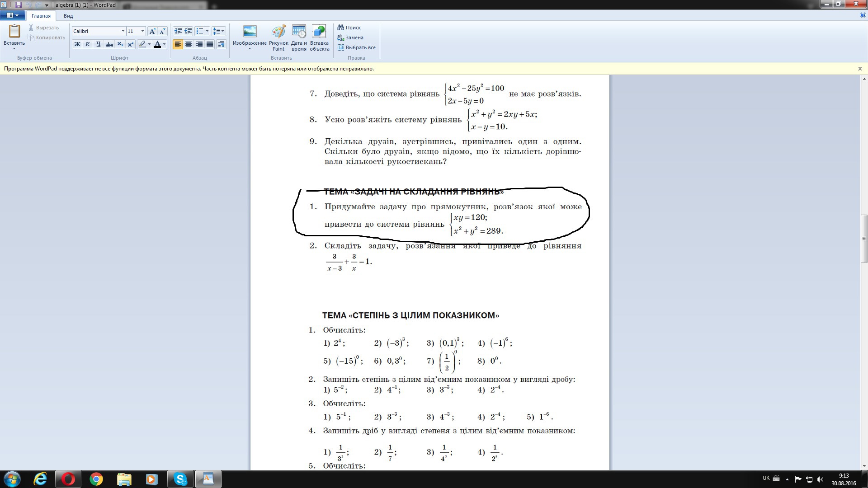This screenshot has height=488, width=868.
Task: Click the grow font size icon
Action: [x=152, y=31]
